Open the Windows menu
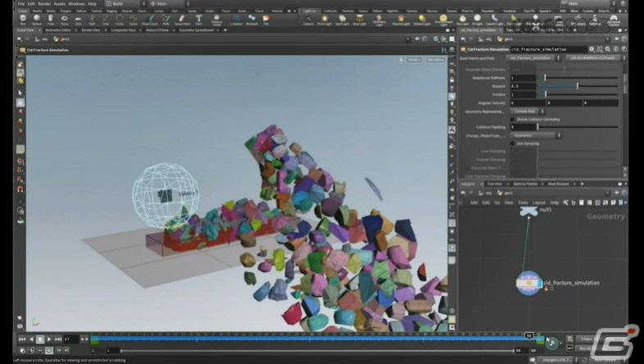644x364 pixels. [x=76, y=4]
